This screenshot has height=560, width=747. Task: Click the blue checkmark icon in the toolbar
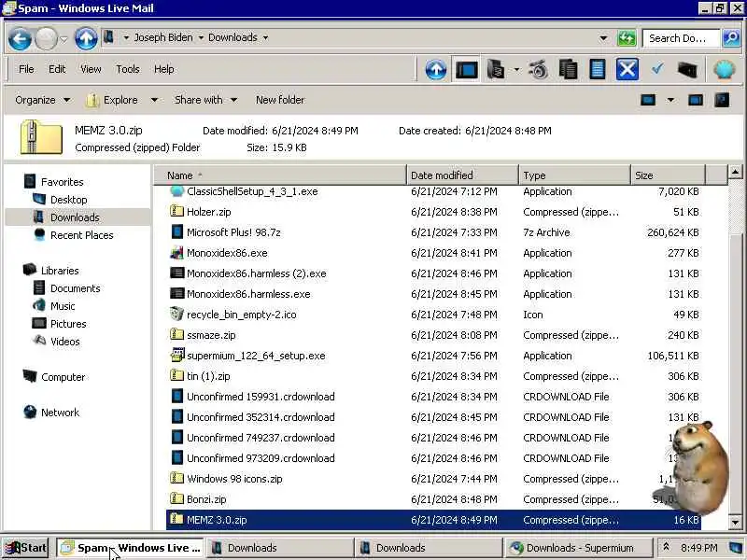tap(657, 69)
